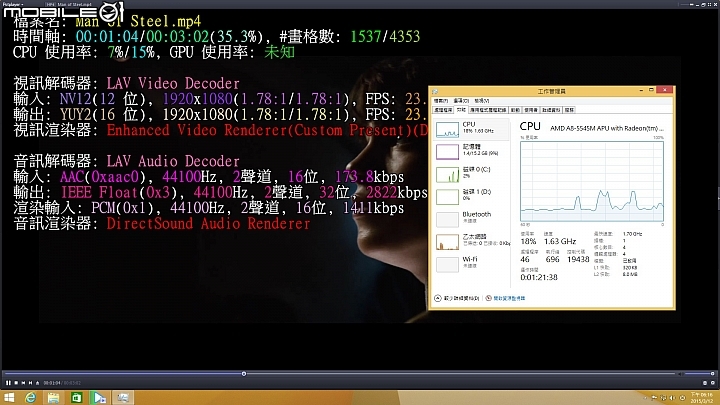This screenshot has height=405, width=720.
Task: Switch to Processes (處理程序) tab
Action: [443, 110]
